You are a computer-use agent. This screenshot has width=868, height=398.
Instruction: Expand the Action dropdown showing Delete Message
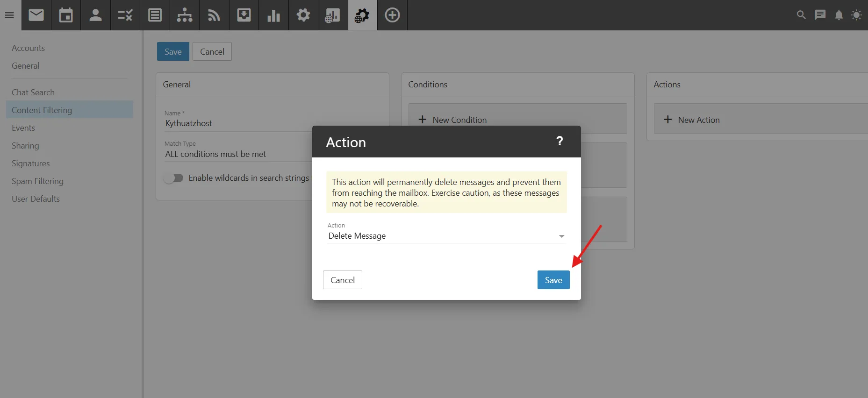click(x=446, y=236)
